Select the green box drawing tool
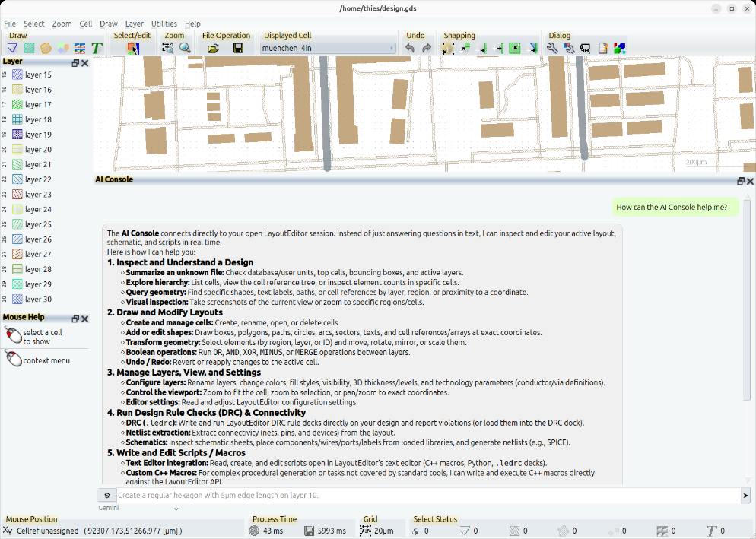Screen dimensions: 756x539 point(30,48)
